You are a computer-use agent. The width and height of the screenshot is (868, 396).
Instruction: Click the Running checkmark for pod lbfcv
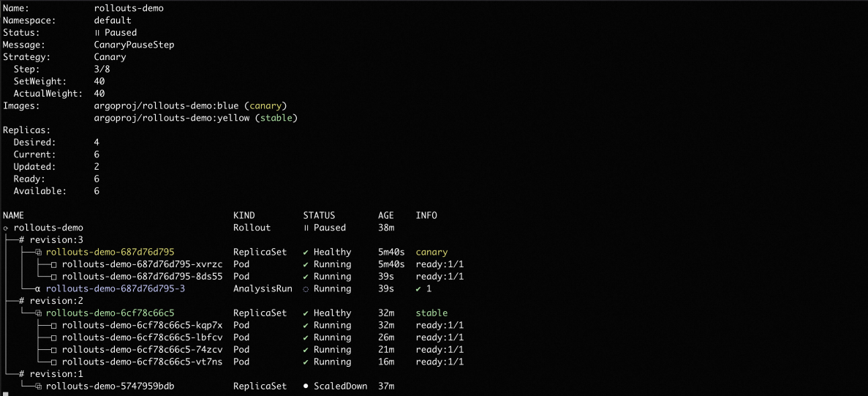click(x=306, y=337)
